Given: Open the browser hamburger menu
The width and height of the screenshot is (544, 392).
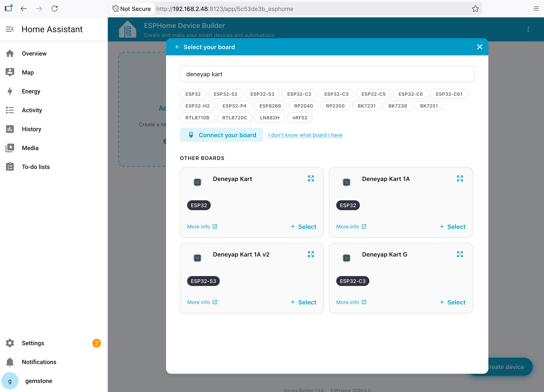Looking at the screenshot, I should pyautogui.click(x=536, y=9).
